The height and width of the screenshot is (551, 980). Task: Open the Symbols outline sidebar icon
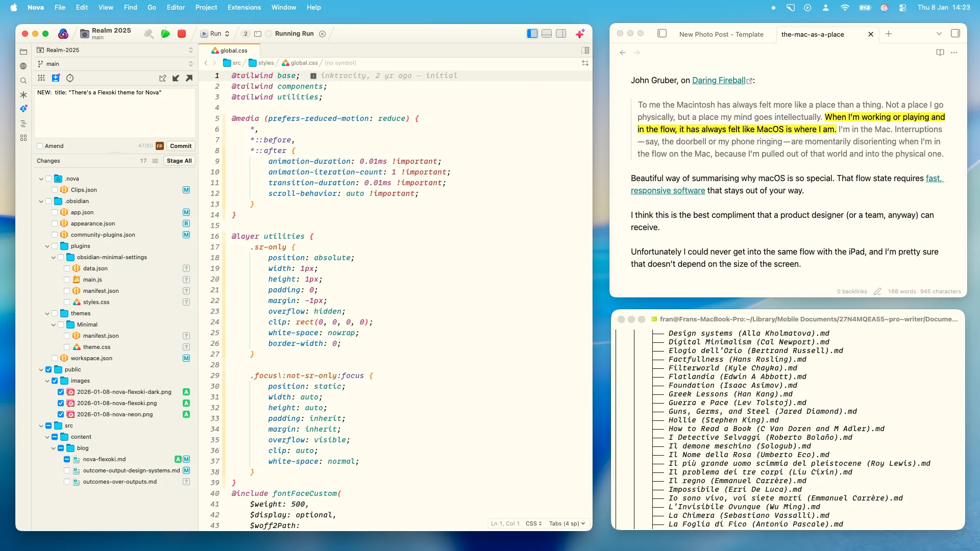tap(23, 123)
